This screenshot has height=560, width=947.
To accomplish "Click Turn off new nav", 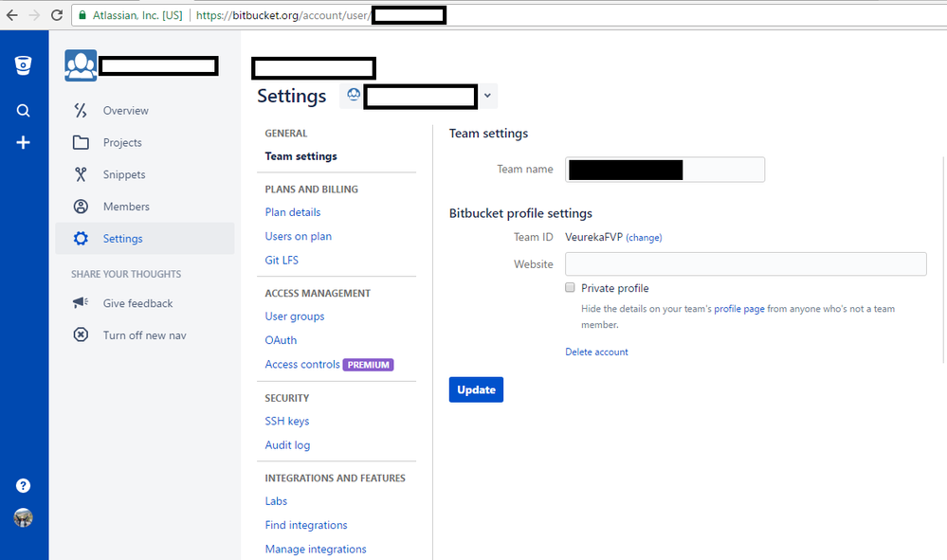I will (144, 334).
